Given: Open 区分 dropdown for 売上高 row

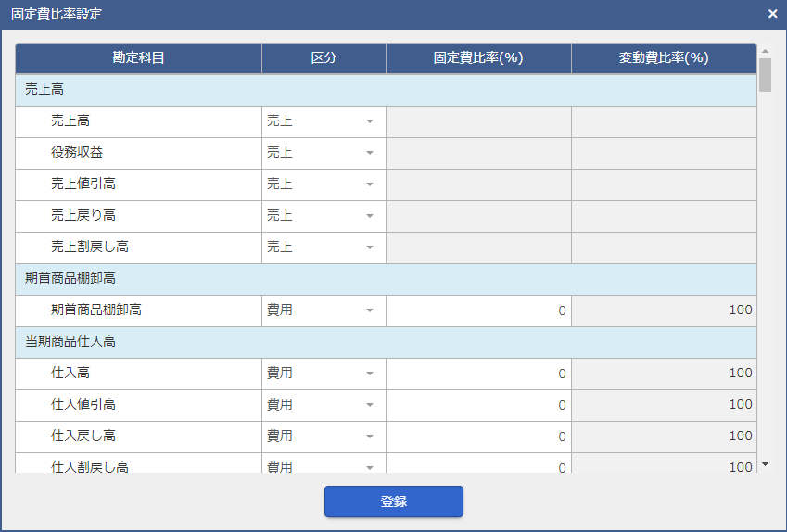Looking at the screenshot, I should [324, 121].
